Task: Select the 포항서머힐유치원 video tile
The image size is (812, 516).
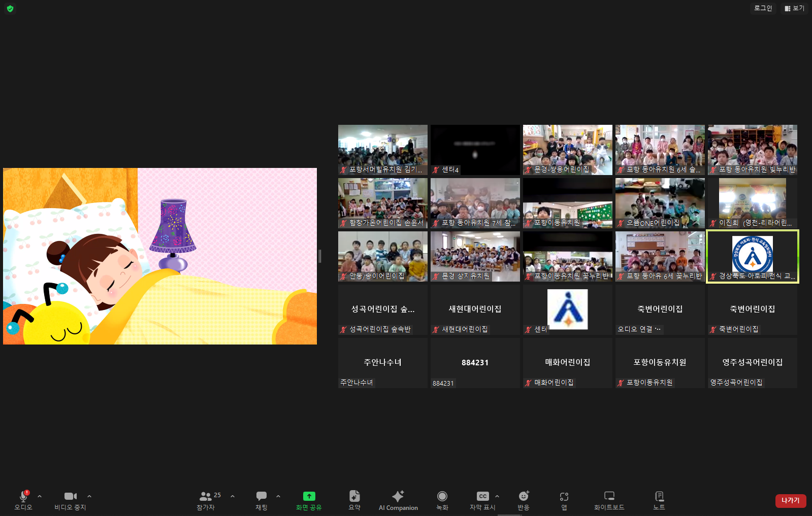Action: (383, 150)
